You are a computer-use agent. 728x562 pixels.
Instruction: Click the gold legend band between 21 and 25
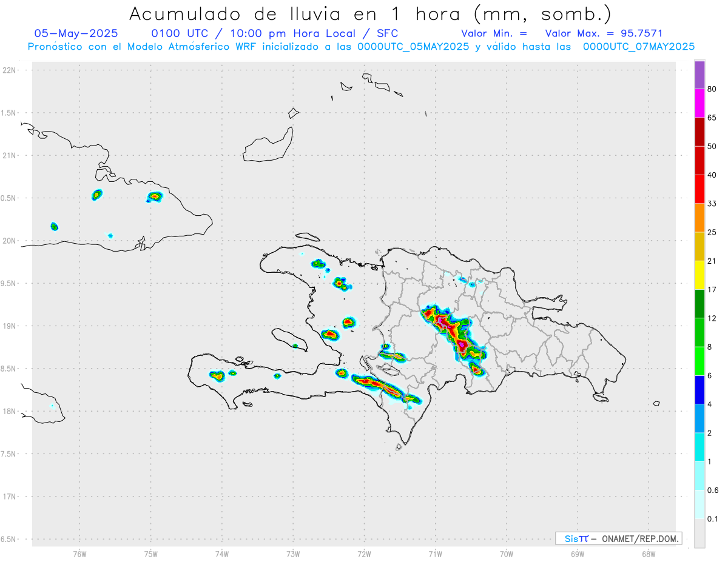point(699,247)
